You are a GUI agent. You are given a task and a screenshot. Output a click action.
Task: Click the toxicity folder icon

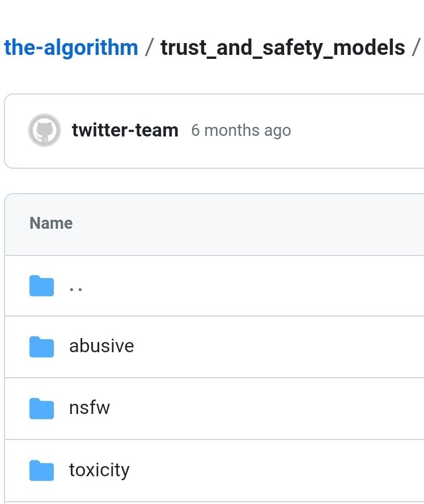click(41, 470)
